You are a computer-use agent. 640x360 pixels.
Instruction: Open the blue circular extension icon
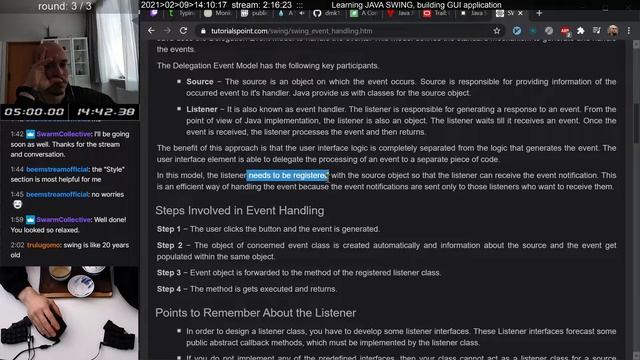pos(517,31)
